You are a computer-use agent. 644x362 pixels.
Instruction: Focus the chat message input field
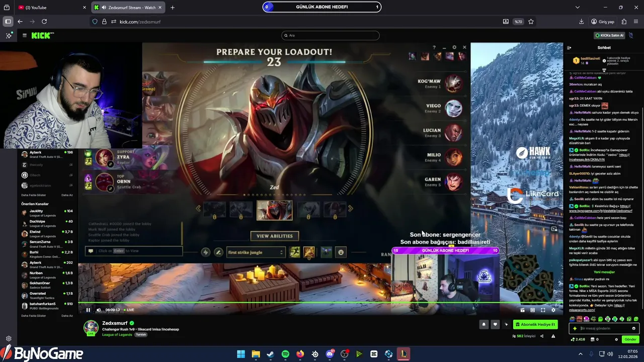click(x=604, y=328)
